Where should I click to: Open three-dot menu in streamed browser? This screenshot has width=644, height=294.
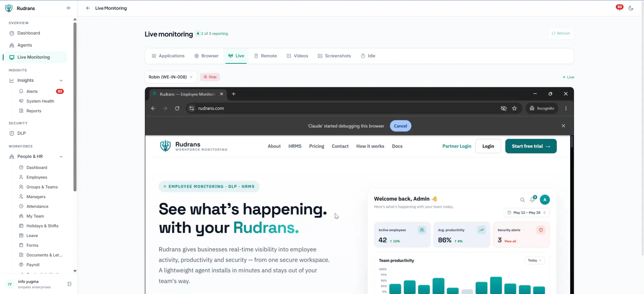click(566, 108)
